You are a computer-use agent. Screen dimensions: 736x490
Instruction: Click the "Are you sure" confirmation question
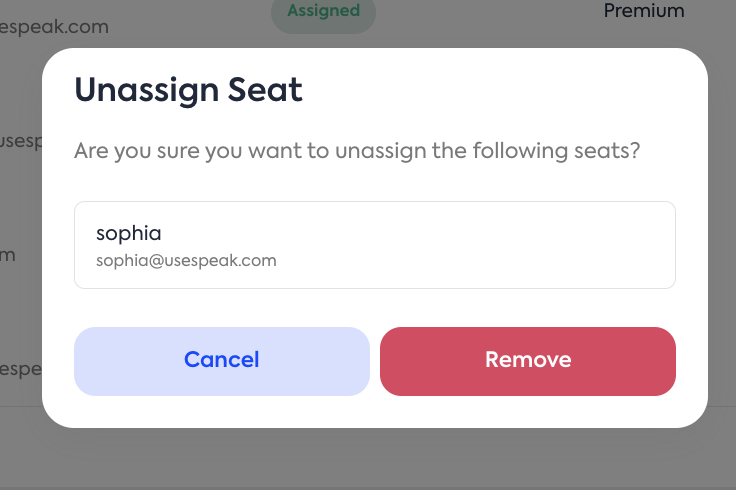pos(357,152)
